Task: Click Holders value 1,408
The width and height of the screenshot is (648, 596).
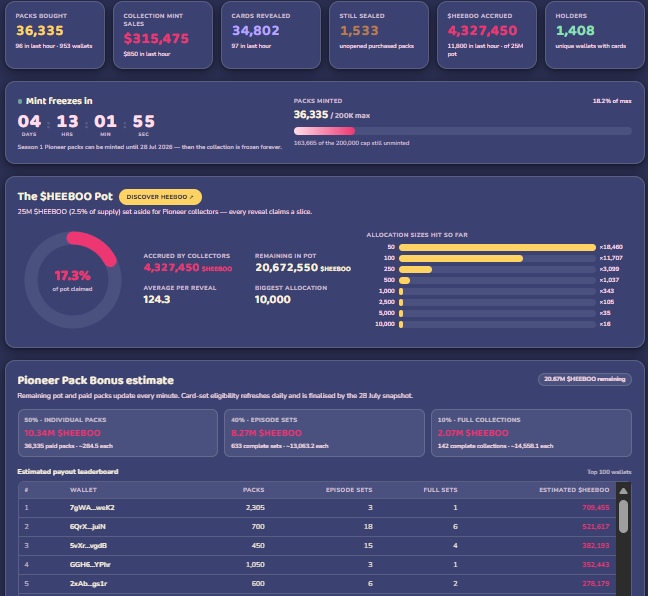Action: pos(575,31)
